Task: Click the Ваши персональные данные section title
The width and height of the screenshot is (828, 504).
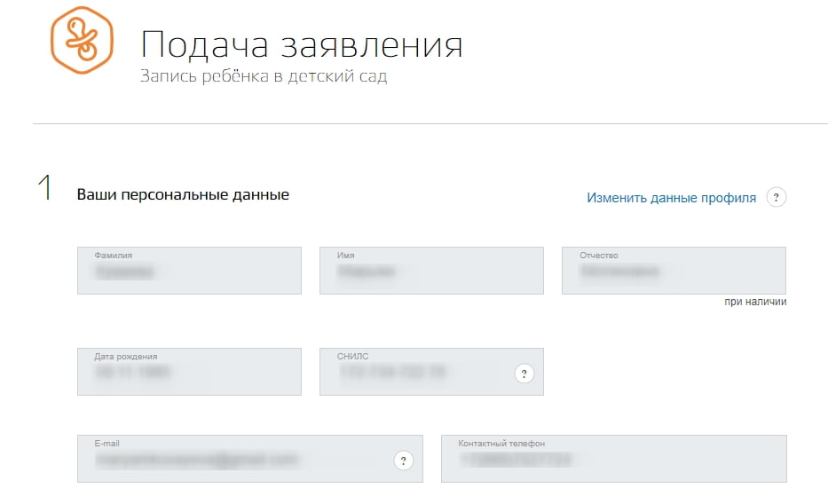Action: click(183, 194)
